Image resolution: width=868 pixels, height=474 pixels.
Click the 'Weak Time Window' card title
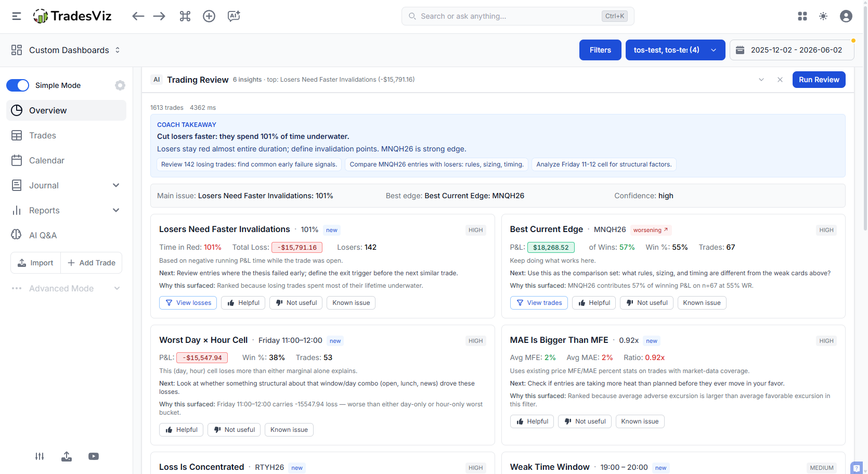click(550, 467)
